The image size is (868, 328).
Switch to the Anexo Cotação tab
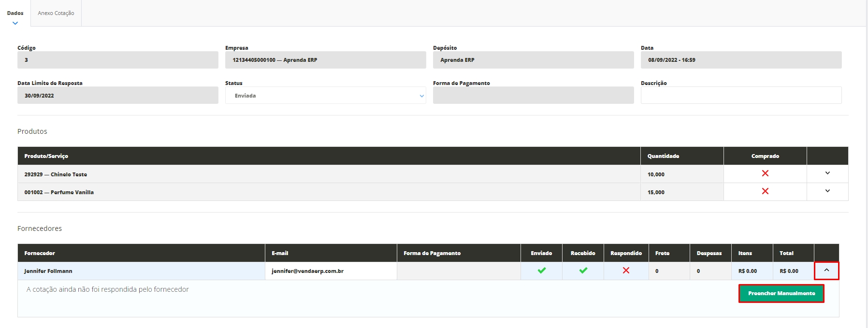[x=56, y=13]
